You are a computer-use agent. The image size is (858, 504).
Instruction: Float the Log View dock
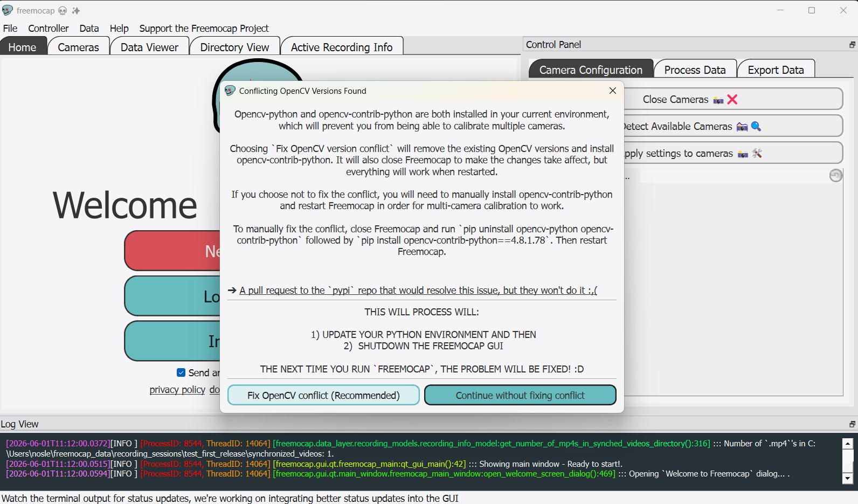pyautogui.click(x=852, y=424)
